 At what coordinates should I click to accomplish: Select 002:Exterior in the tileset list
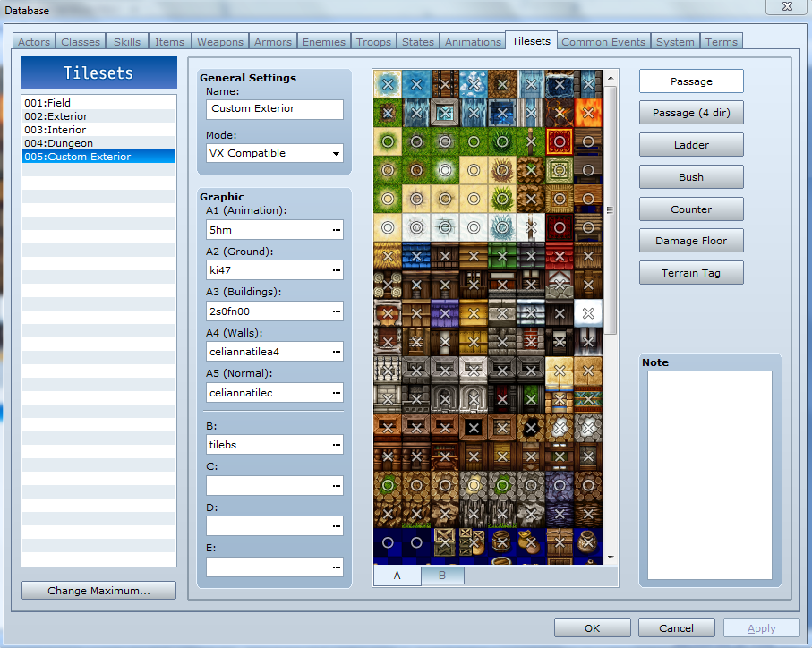[x=98, y=116]
